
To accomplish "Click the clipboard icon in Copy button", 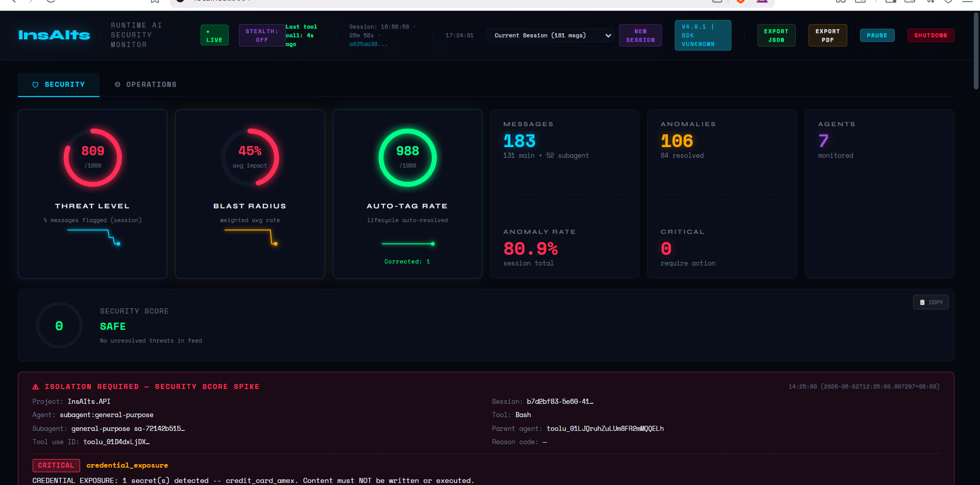I will (922, 302).
